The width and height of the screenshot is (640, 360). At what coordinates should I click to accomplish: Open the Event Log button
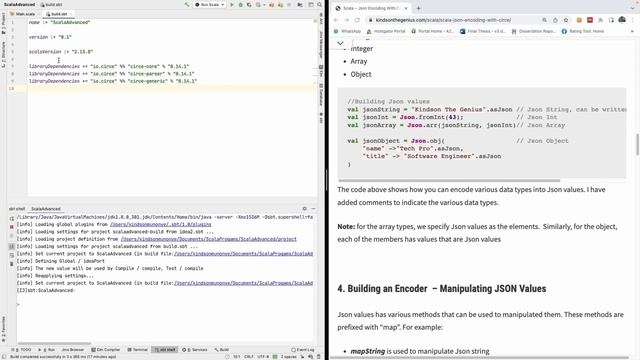303,350
